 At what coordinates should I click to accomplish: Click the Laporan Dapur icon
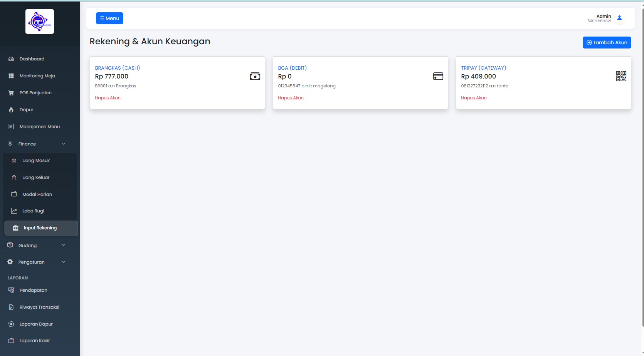[x=11, y=324]
